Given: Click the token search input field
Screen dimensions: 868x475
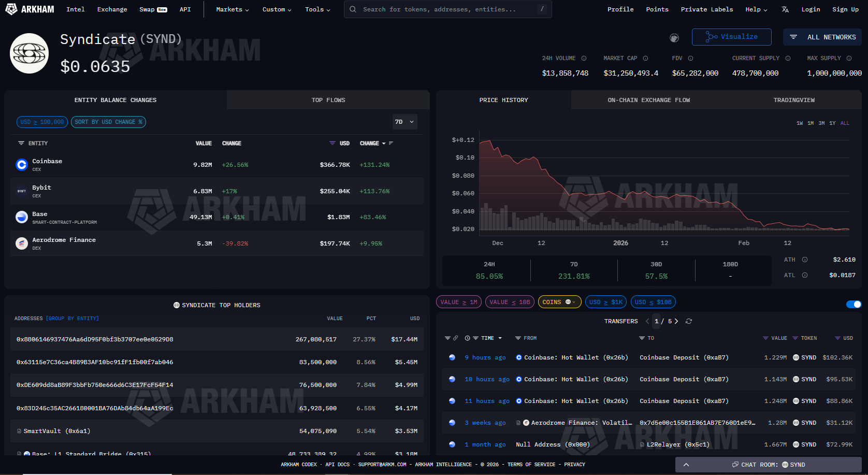Looking at the screenshot, I should (x=447, y=9).
